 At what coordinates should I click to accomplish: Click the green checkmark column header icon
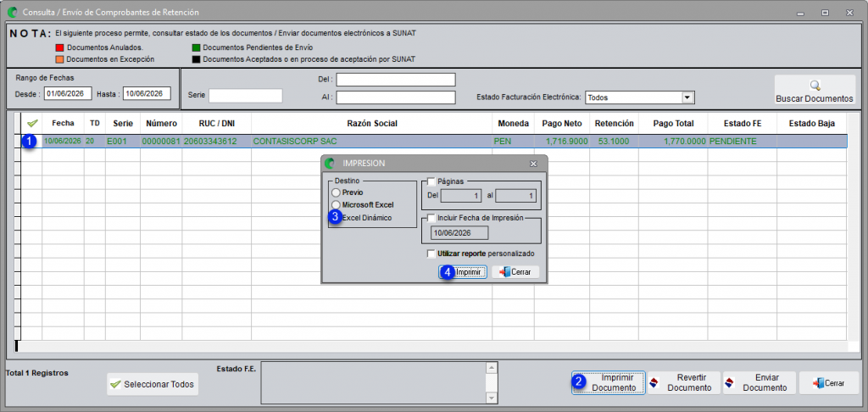(32, 124)
